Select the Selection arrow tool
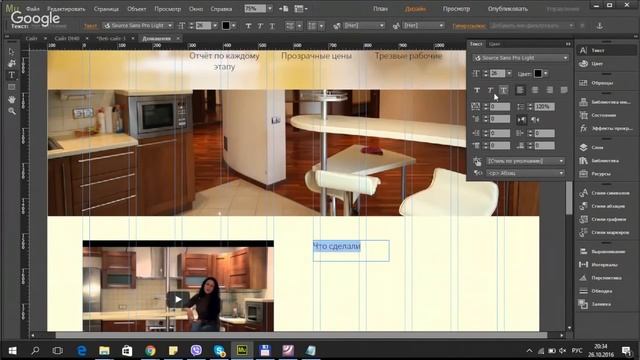640x360 pixels. 11,52
